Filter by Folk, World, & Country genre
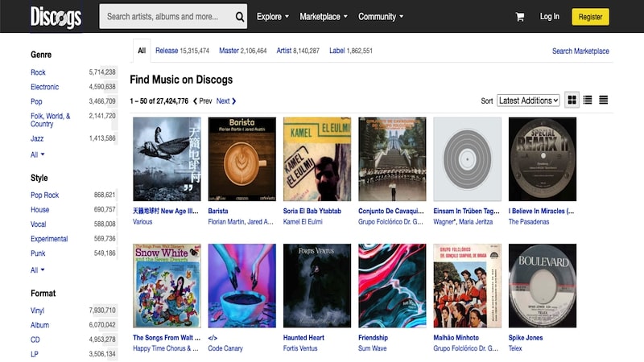The width and height of the screenshot is (644, 362). pos(50,120)
